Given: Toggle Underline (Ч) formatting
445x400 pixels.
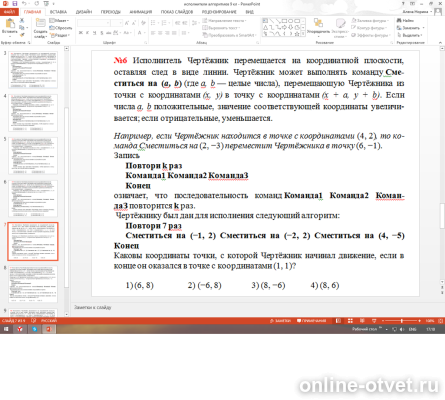Looking at the screenshot, I should pos(95,33).
